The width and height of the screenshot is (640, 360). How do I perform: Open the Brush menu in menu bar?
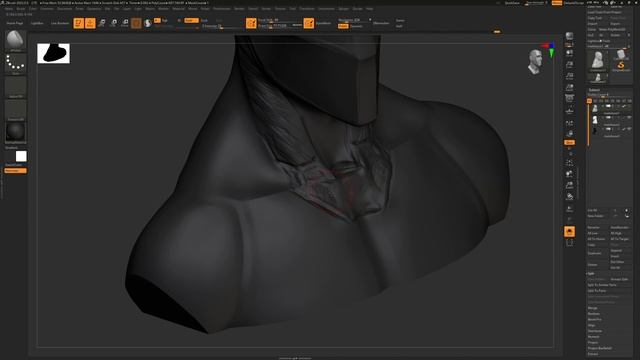click(x=20, y=9)
